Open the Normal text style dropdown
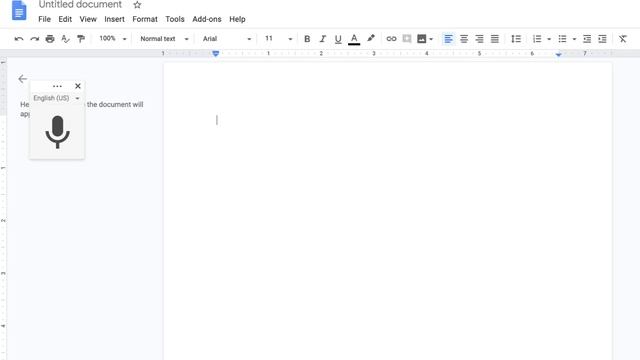This screenshot has width=640, height=360. (x=164, y=39)
